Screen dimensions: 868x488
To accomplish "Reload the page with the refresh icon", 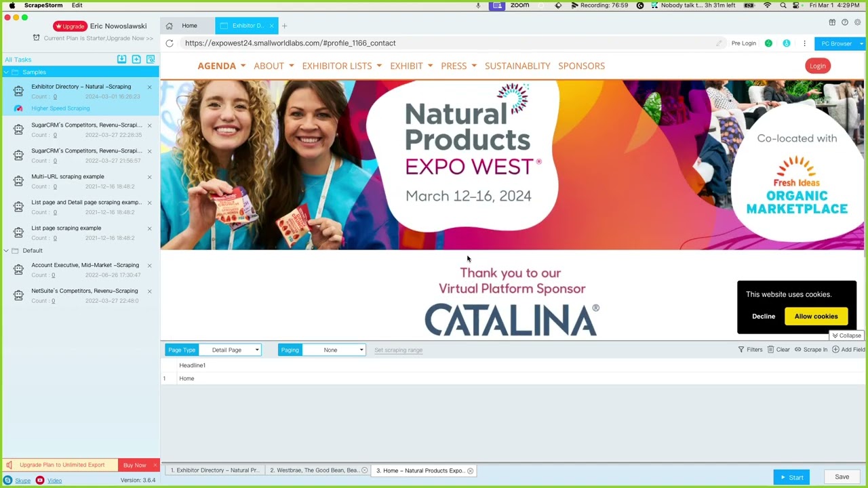I will click(170, 43).
